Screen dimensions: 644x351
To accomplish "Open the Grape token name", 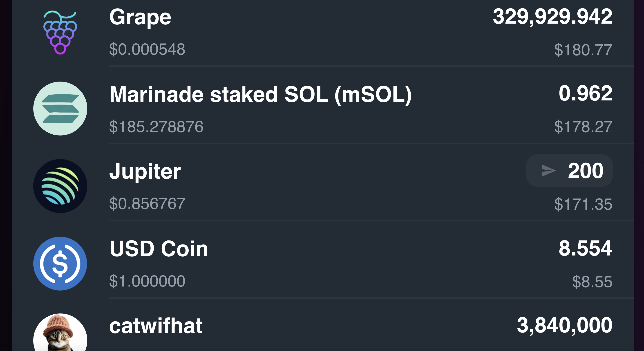I will (x=140, y=18).
